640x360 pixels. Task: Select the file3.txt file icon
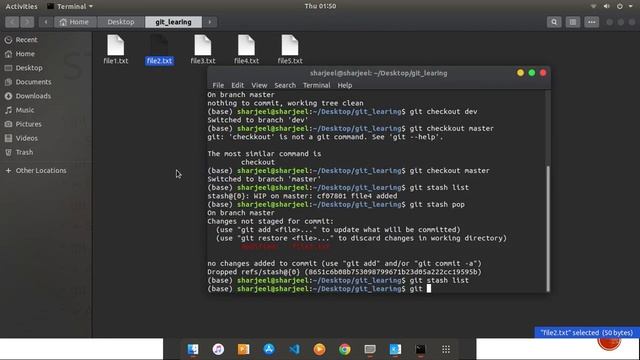[203, 45]
